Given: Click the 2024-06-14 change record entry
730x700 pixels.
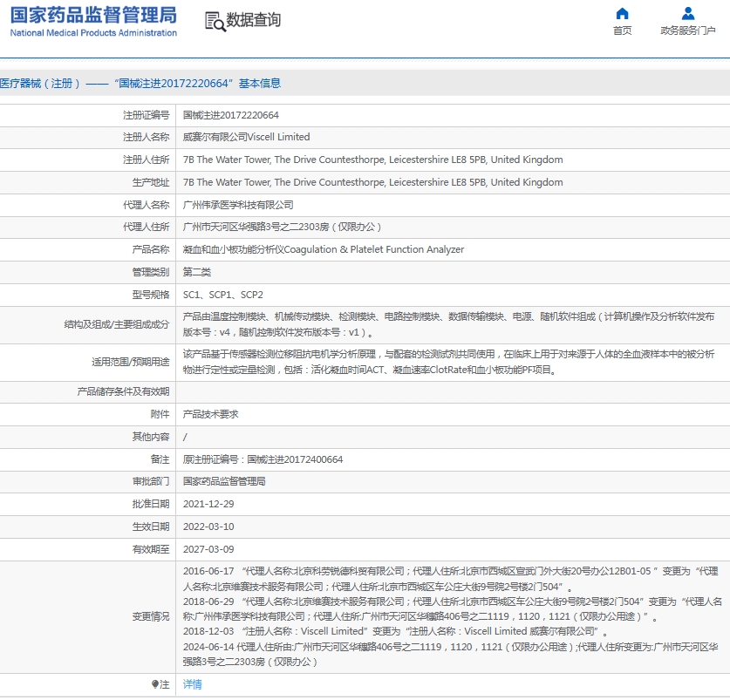Looking at the screenshot, I should pos(450,654).
